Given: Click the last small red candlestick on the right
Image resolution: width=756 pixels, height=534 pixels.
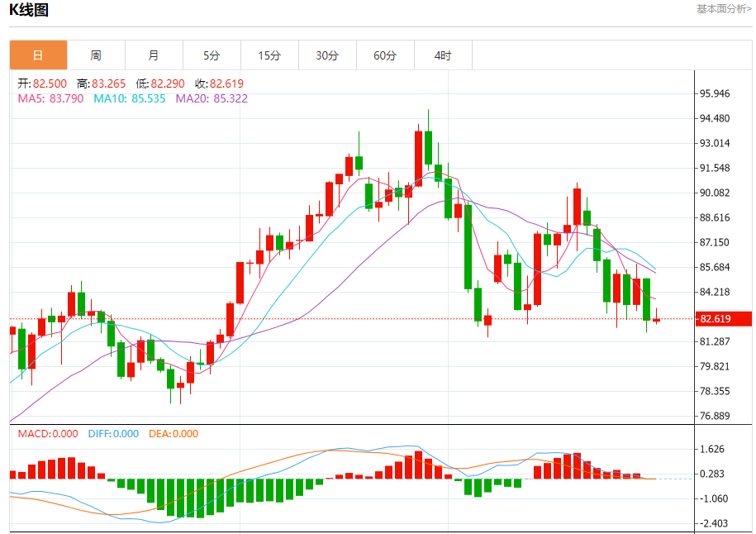Looking at the screenshot, I should 656,320.
